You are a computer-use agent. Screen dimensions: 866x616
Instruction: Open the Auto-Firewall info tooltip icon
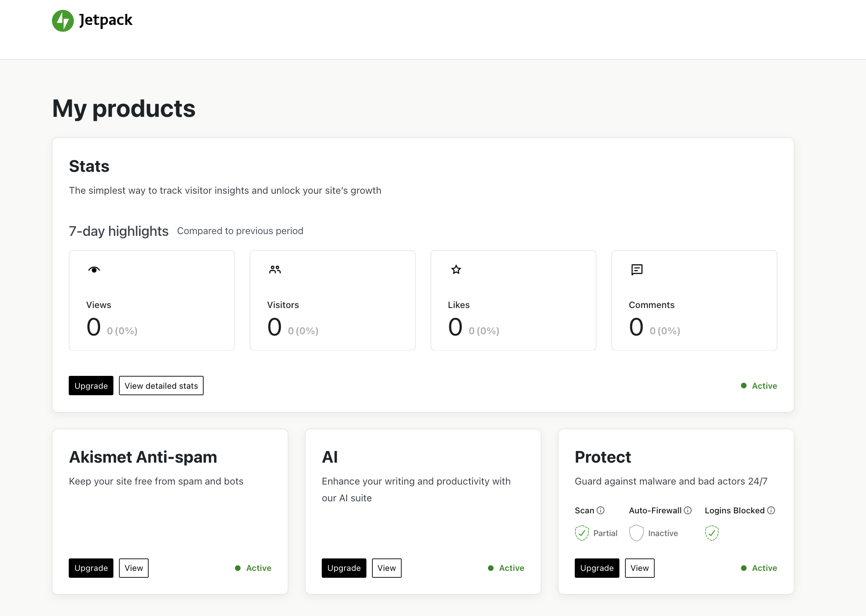tap(688, 510)
